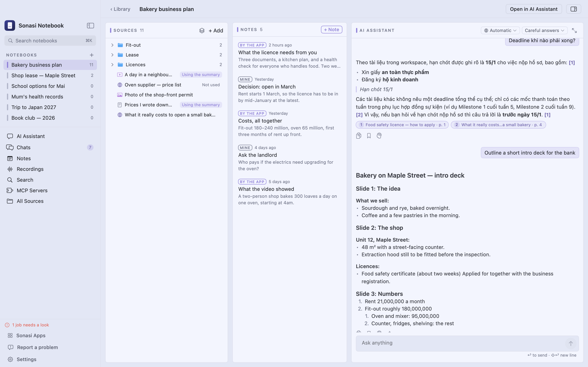588x367 pixels.
Task: Toggle the 'Using the summary' tag on Prices source
Action: pyautogui.click(x=201, y=105)
